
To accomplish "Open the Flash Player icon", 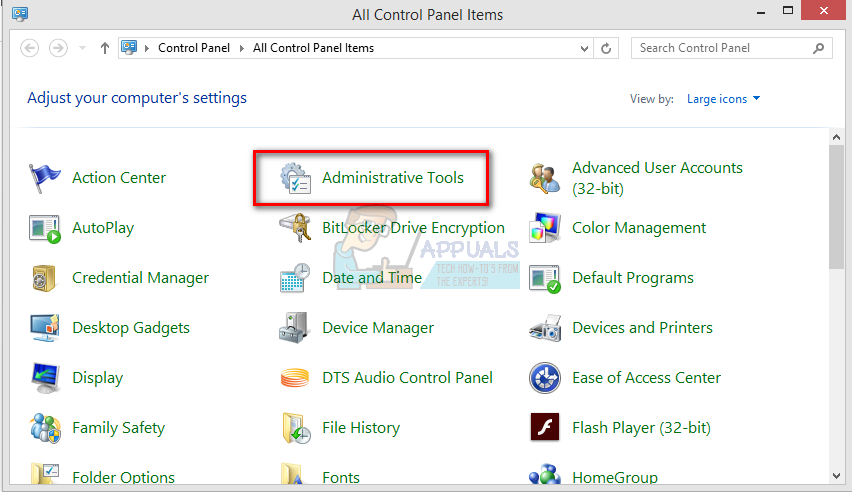I will point(544,427).
